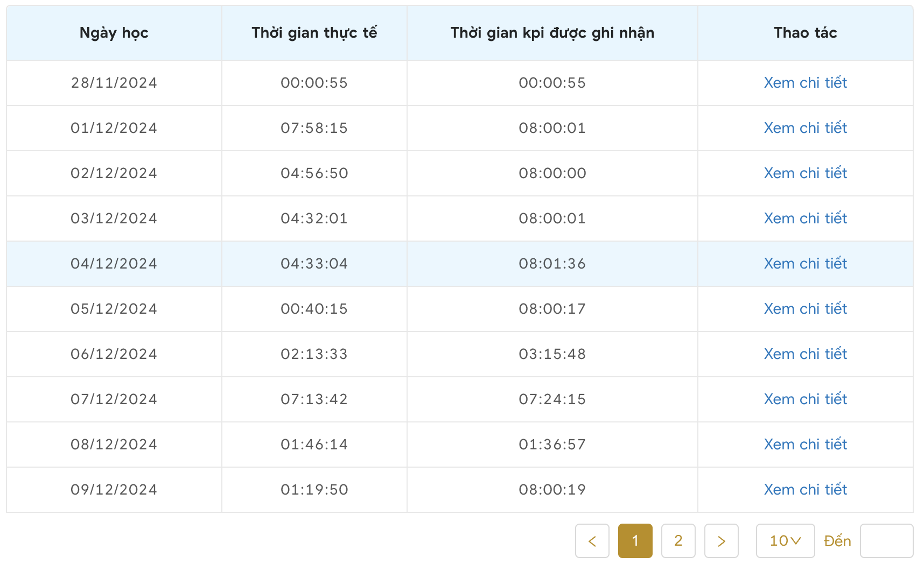View details for 08/12/2024 row
The width and height of the screenshot is (924, 564).
tap(805, 445)
